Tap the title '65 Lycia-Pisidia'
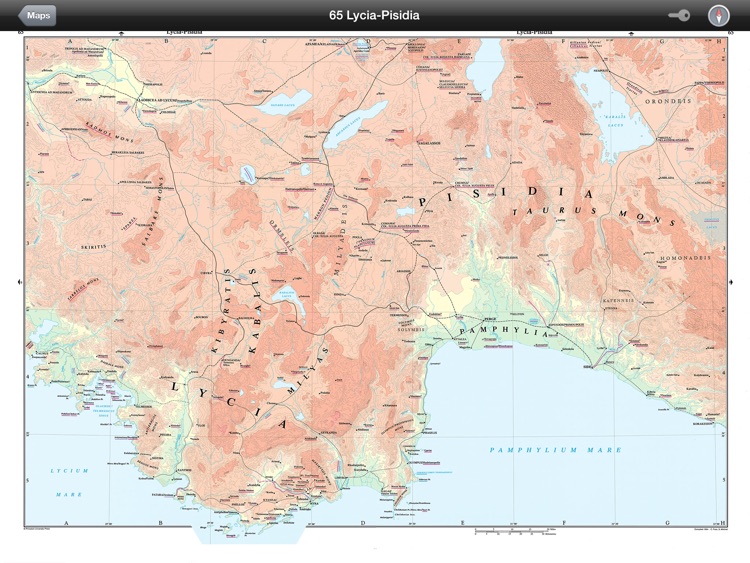Viewport: 750px width, 563px height. click(374, 15)
